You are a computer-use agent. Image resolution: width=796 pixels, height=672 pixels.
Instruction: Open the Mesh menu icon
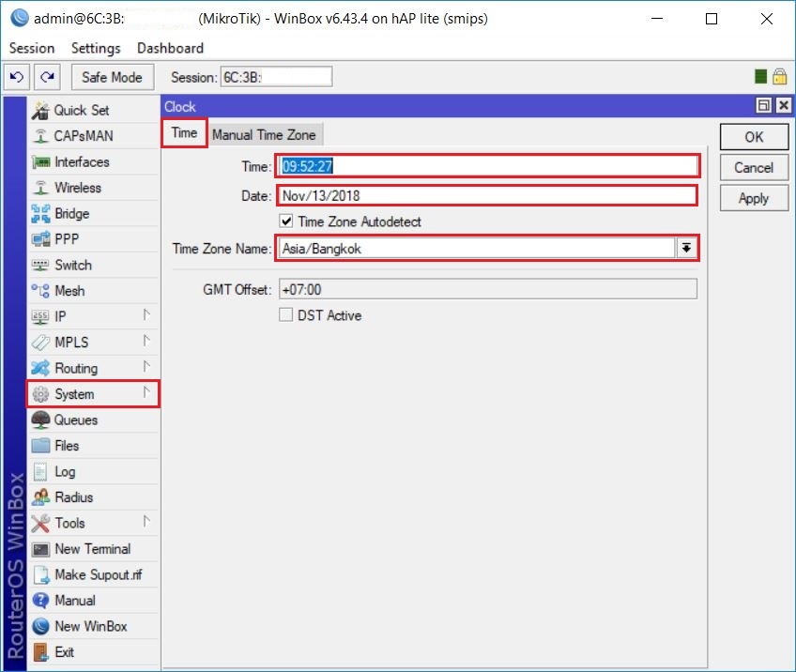(x=40, y=291)
